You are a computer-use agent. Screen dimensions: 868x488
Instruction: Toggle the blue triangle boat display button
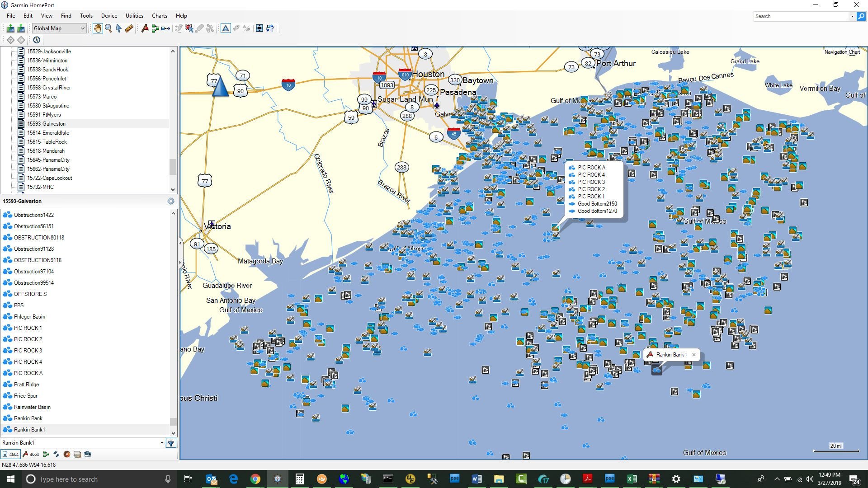pos(226,28)
